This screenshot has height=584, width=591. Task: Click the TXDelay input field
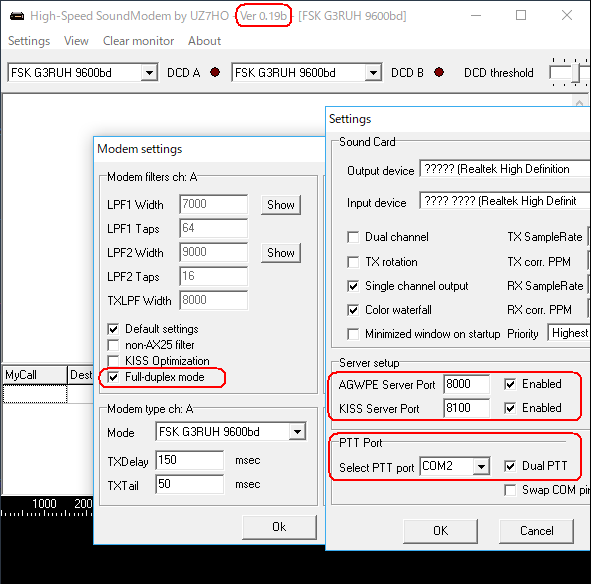pyautogui.click(x=190, y=460)
